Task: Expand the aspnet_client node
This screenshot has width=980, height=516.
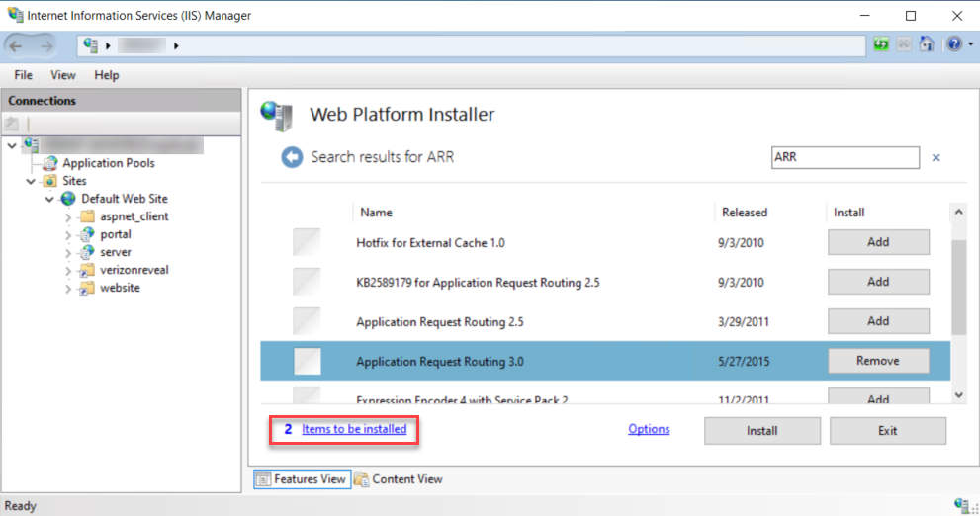Action: point(68,217)
